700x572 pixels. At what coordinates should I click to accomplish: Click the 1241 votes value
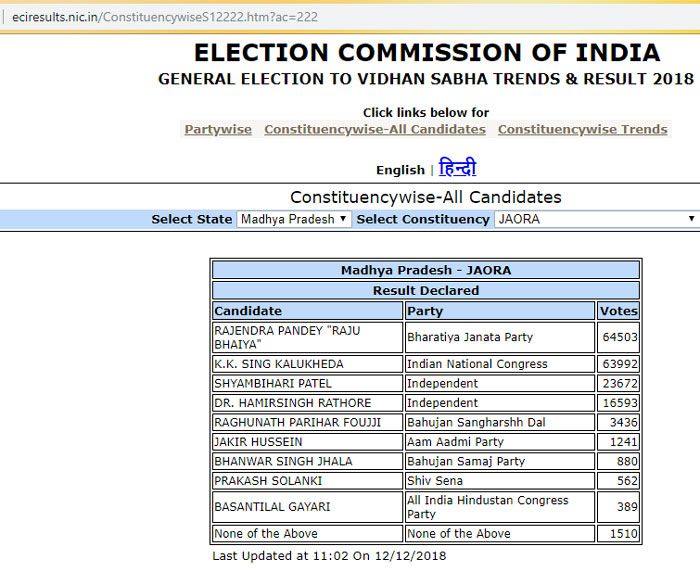(x=623, y=442)
